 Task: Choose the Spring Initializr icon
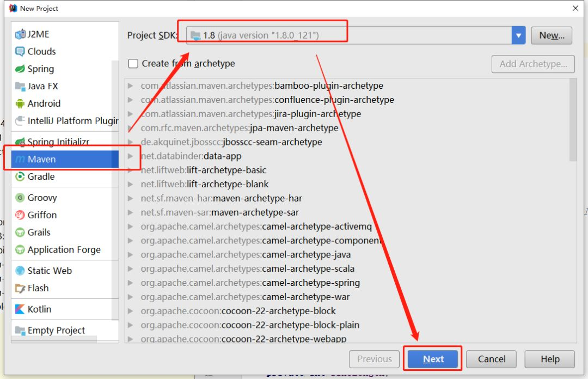click(20, 142)
